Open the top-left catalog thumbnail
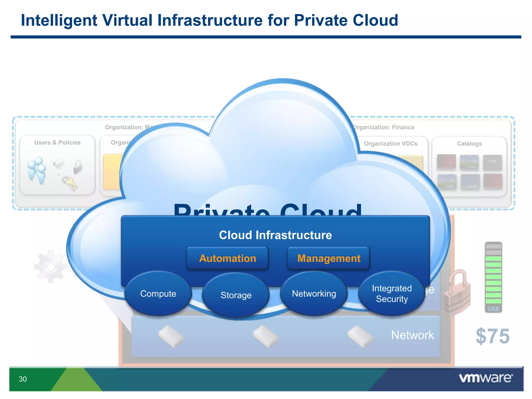This screenshot has height=399, width=532. [446, 161]
